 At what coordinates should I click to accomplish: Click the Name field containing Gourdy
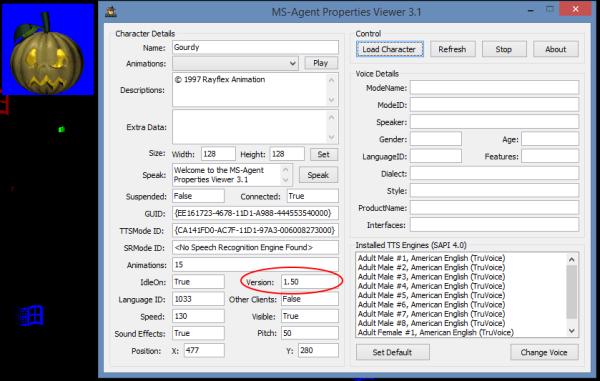255,47
